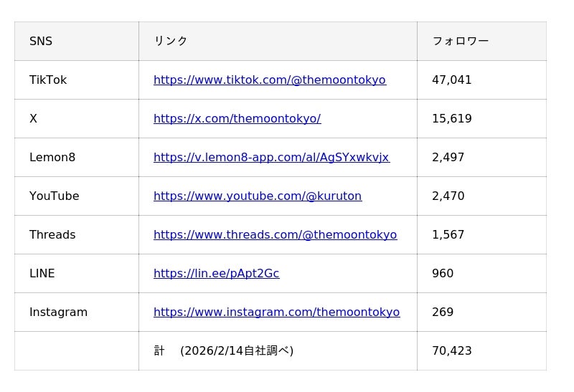Open the X themoontokyo link
The height and width of the screenshot is (392, 574).
pos(237,119)
